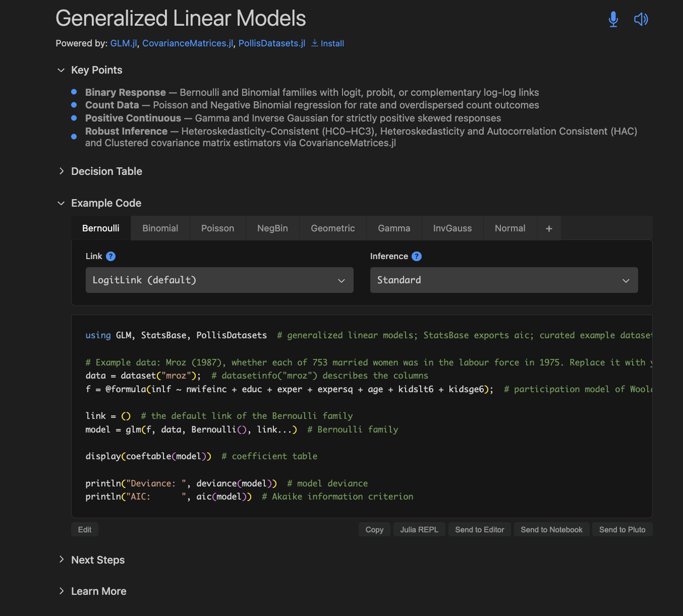Click the Inference help question icon
The image size is (683, 616).
416,256
